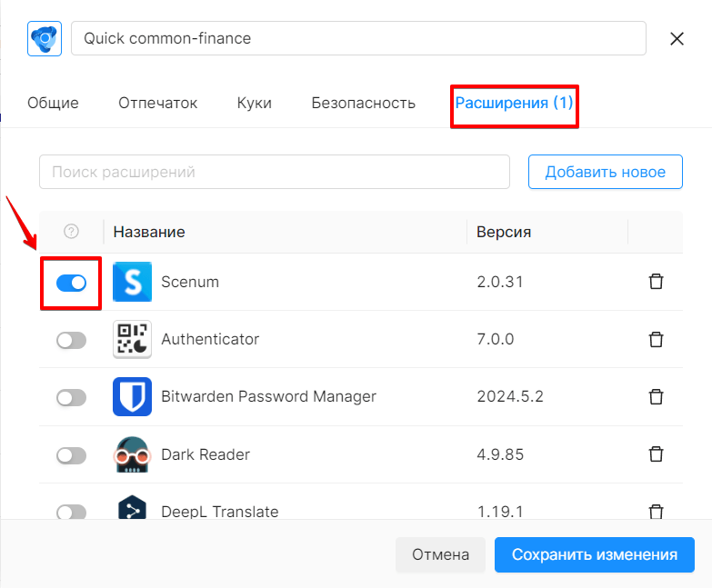Screen dimensions: 712x588
Task: Turn on the Dark Reader toggle
Action: click(71, 455)
